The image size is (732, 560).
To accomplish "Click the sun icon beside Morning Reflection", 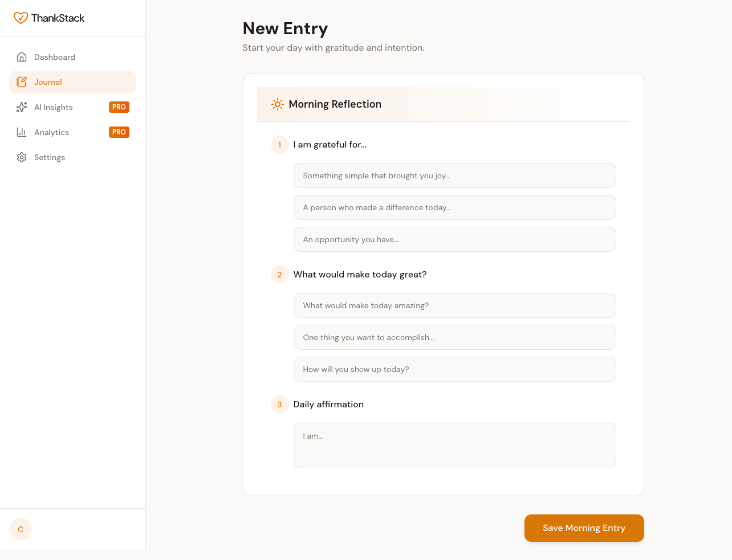I will [x=278, y=104].
